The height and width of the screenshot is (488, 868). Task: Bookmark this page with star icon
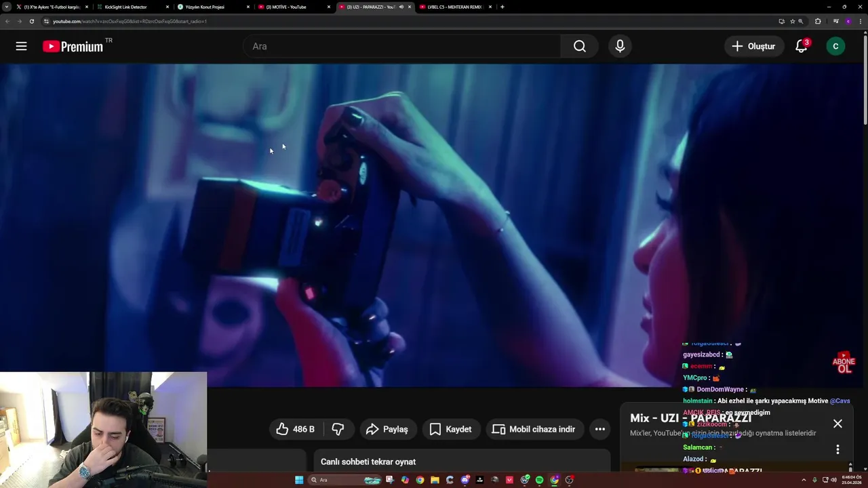pos(792,21)
